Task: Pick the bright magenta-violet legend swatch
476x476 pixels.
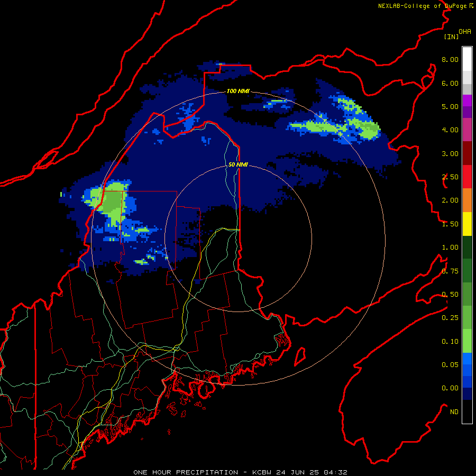Action: (x=467, y=100)
